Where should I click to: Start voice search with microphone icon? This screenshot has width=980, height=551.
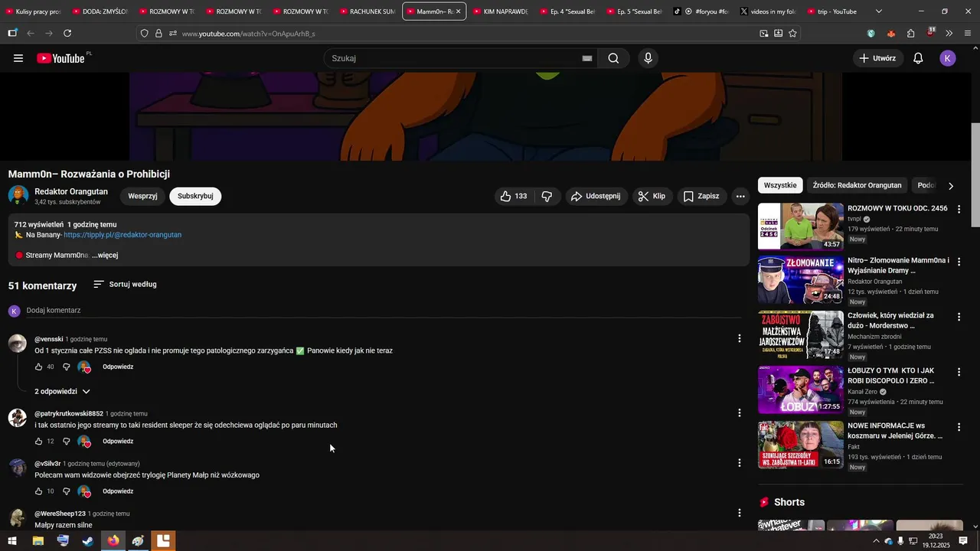click(x=648, y=58)
